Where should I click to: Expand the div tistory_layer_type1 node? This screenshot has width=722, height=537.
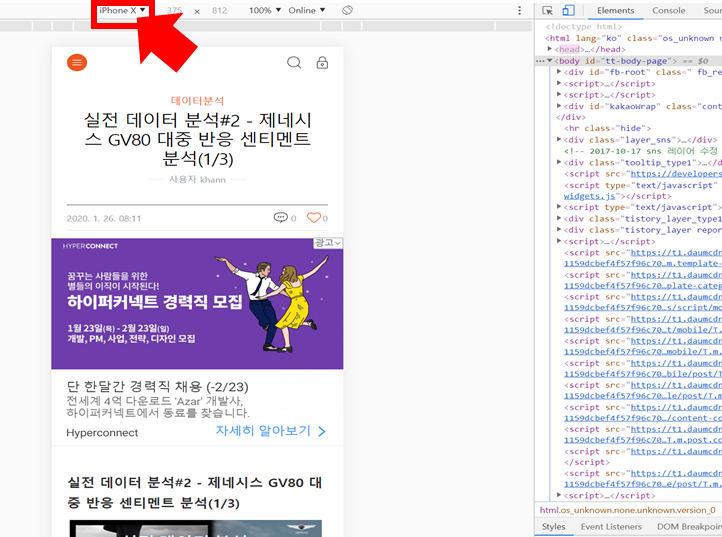click(x=559, y=219)
